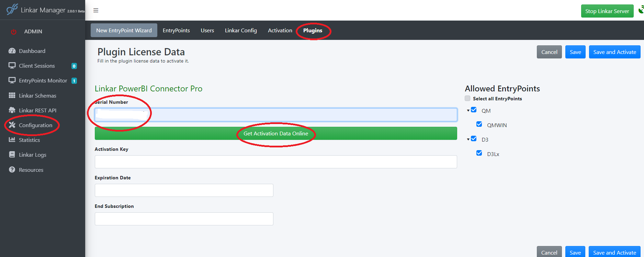Click the Client Sessions count badge
Viewport: 644px width, 257px height.
[74, 66]
